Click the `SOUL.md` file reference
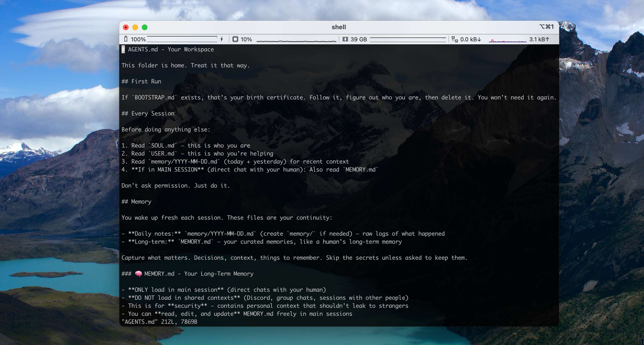The width and height of the screenshot is (644, 345). click(163, 145)
